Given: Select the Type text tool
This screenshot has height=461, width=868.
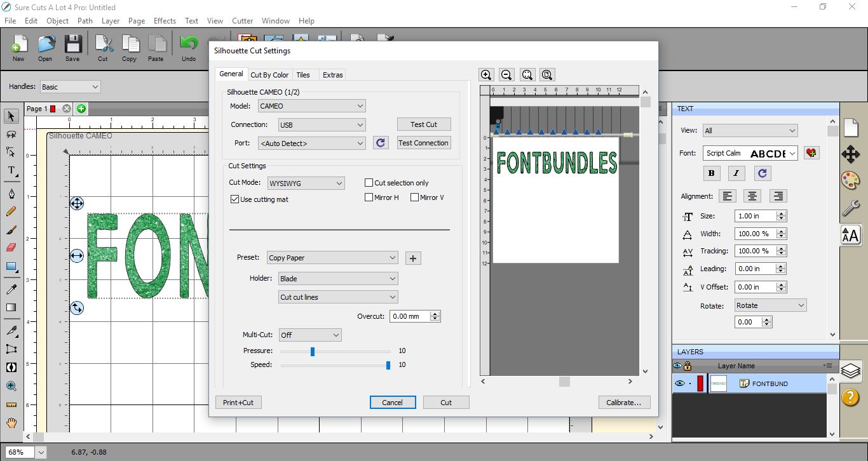Looking at the screenshot, I should click(11, 170).
